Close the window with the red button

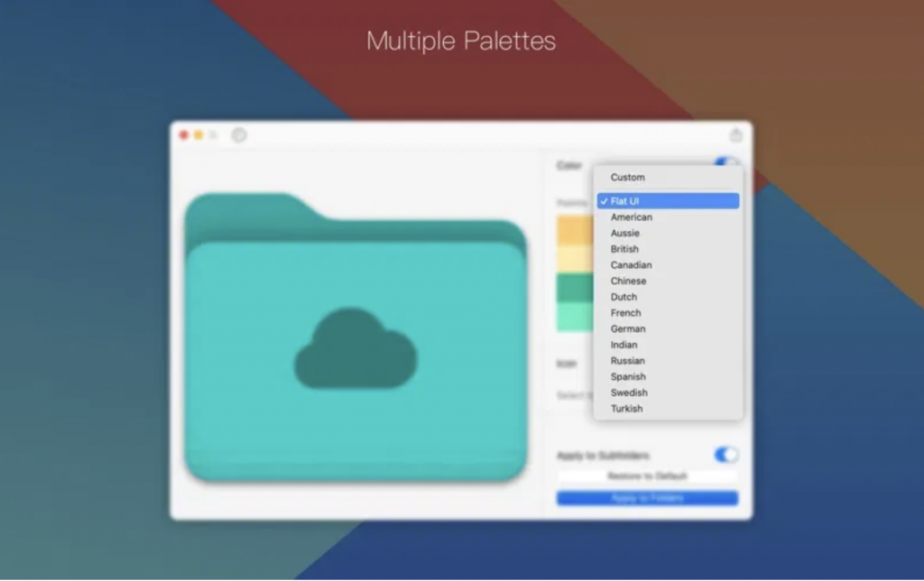coord(184,135)
